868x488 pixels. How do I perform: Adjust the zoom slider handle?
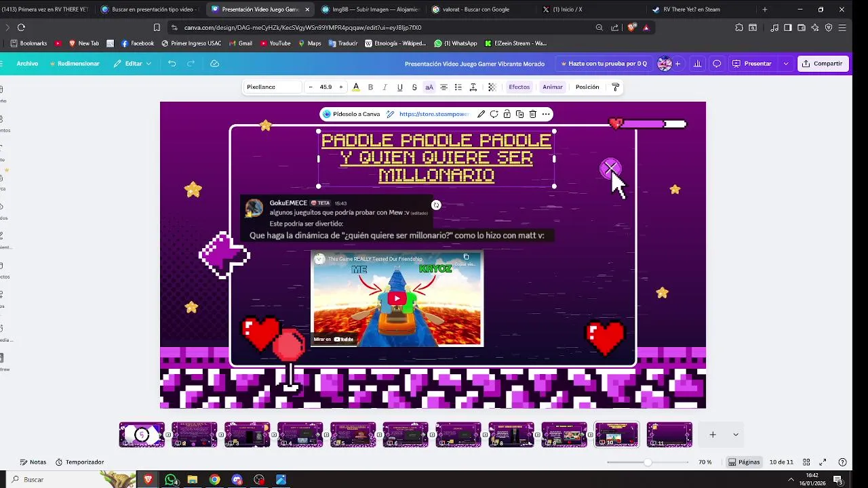pyautogui.click(x=648, y=462)
